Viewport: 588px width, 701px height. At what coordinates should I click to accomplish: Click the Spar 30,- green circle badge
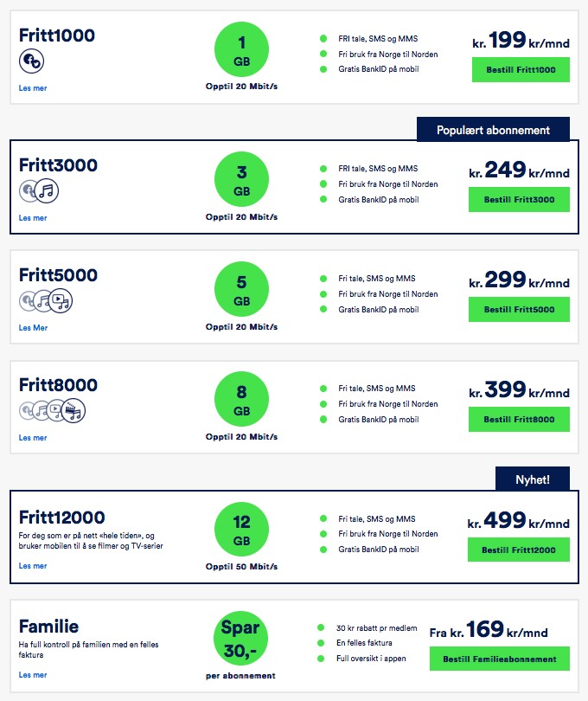(241, 639)
